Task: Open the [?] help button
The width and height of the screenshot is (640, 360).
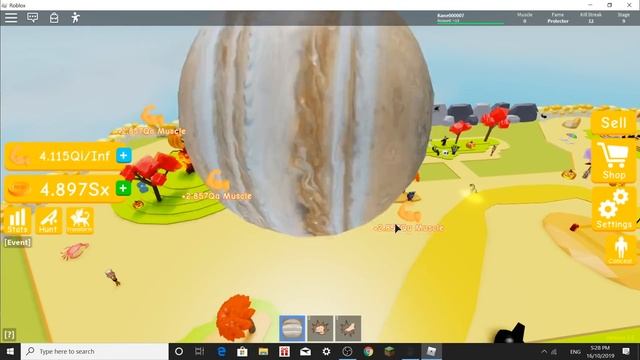Action: [x=9, y=335]
